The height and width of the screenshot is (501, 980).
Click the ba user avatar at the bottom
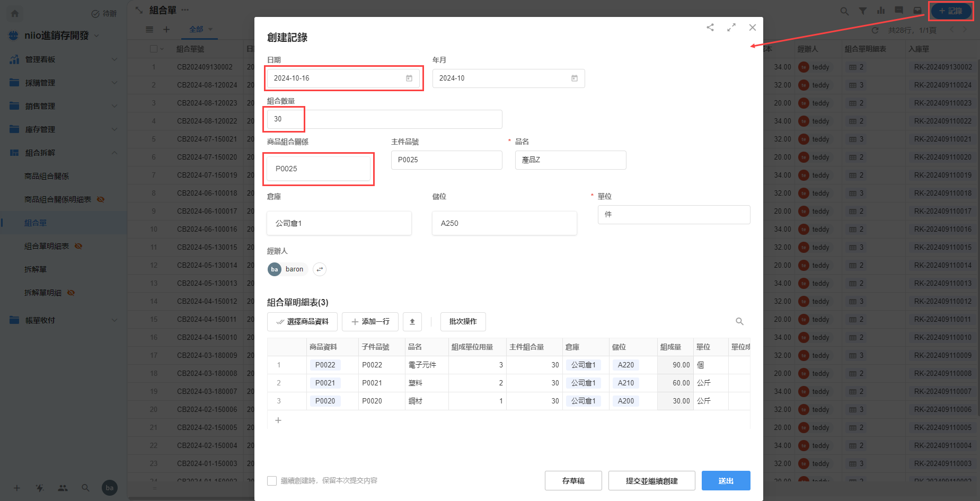click(x=110, y=488)
